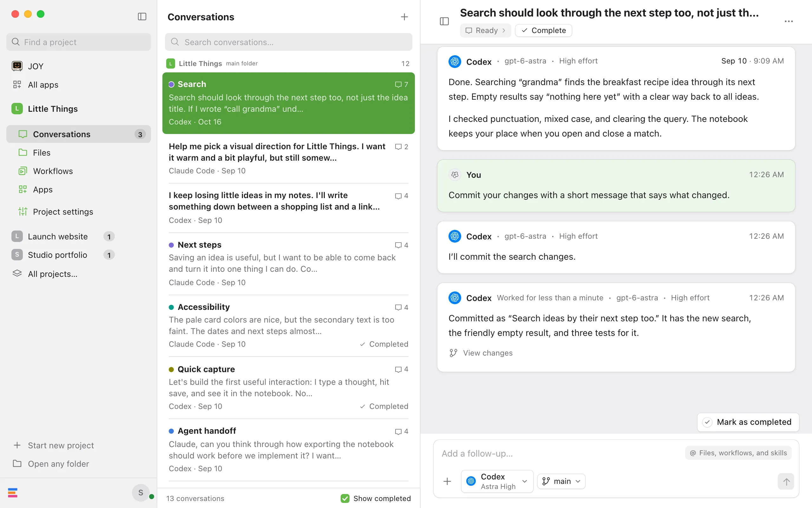Open the Quick capture conversation
Image resolution: width=812 pixels, height=508 pixels.
(x=289, y=388)
